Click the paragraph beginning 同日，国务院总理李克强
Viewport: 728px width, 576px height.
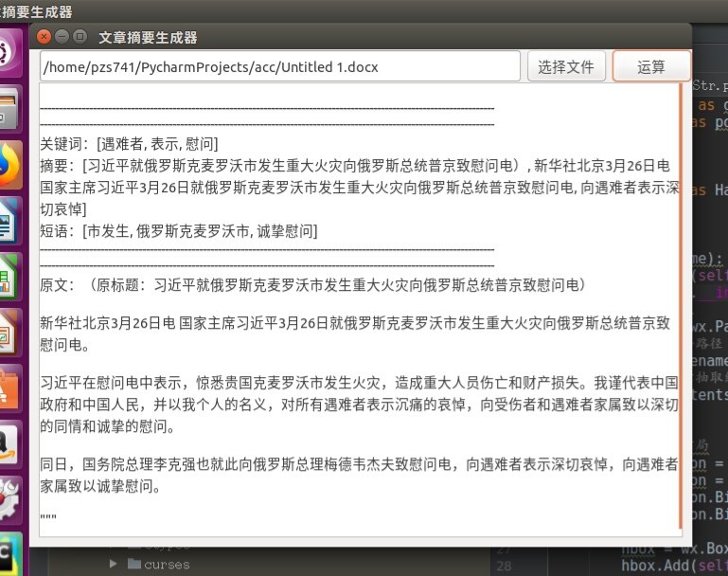pyautogui.click(x=359, y=475)
